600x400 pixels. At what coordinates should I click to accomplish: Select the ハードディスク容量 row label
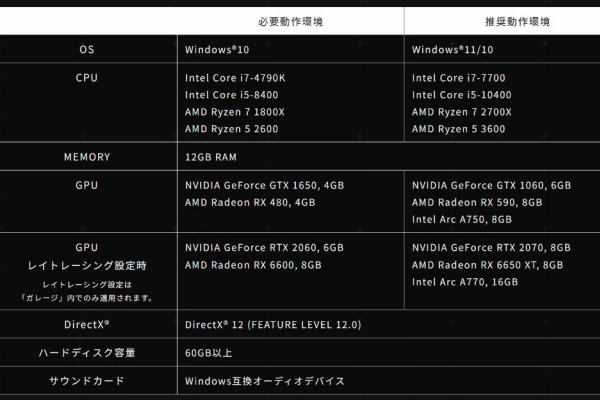click(87, 353)
